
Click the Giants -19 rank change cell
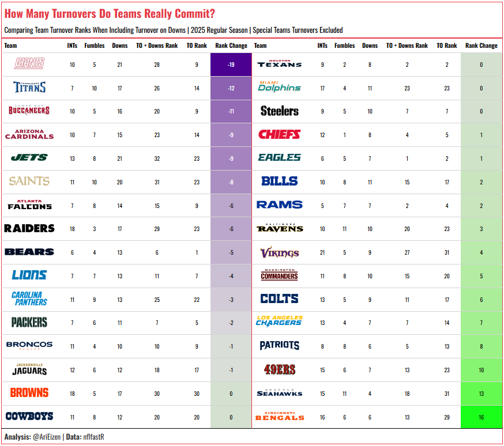click(231, 65)
